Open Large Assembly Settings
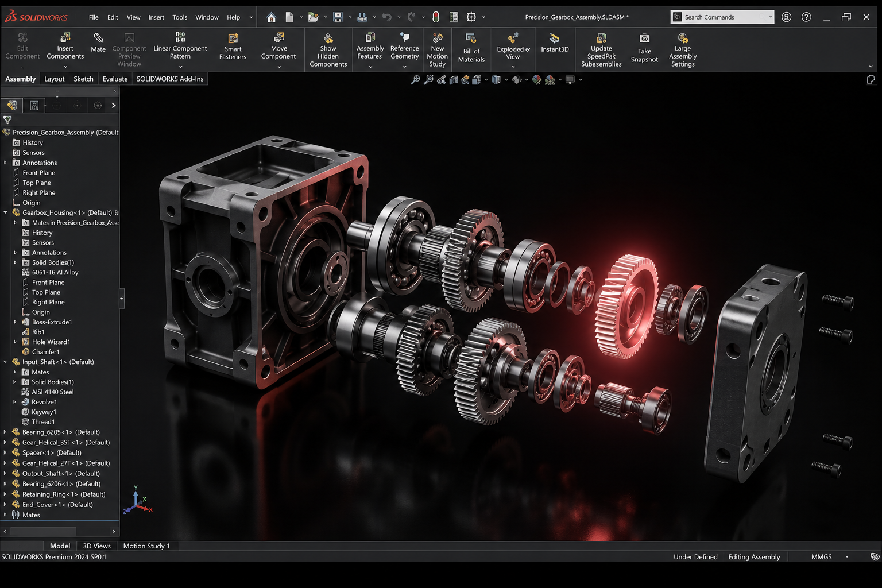 pos(683,50)
